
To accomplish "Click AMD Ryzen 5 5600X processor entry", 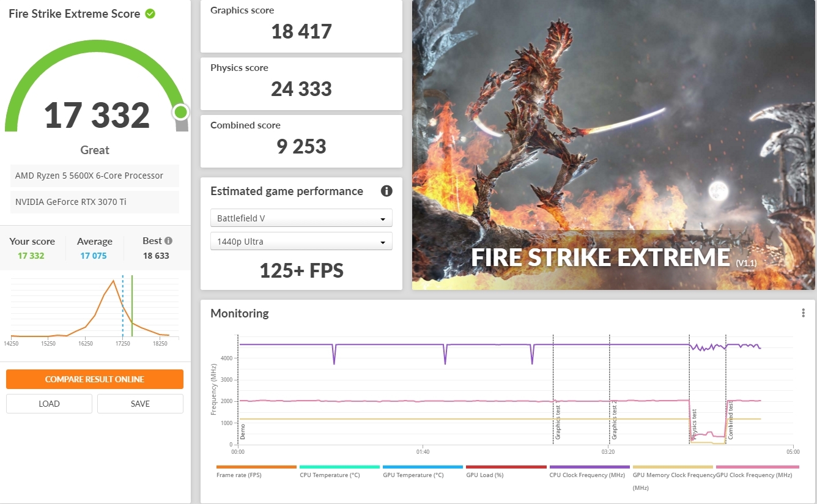I will point(95,176).
